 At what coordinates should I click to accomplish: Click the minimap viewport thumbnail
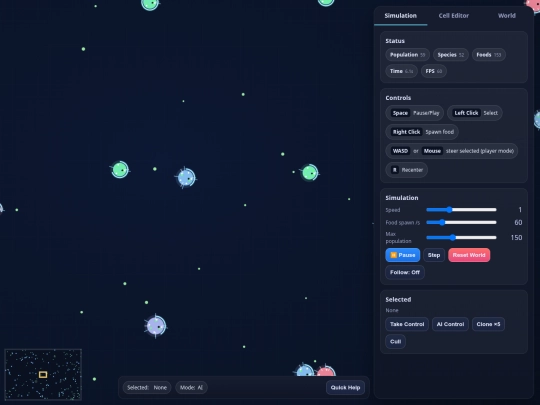[x=43, y=374]
